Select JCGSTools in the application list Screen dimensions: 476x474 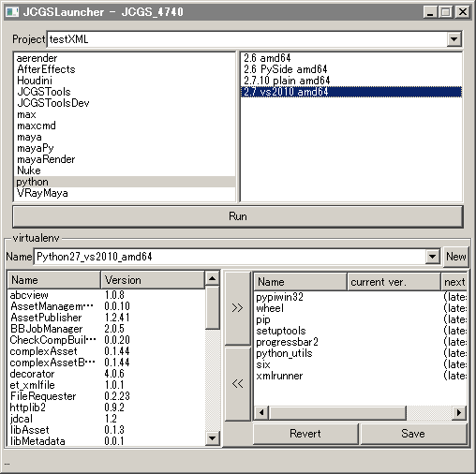point(125,92)
